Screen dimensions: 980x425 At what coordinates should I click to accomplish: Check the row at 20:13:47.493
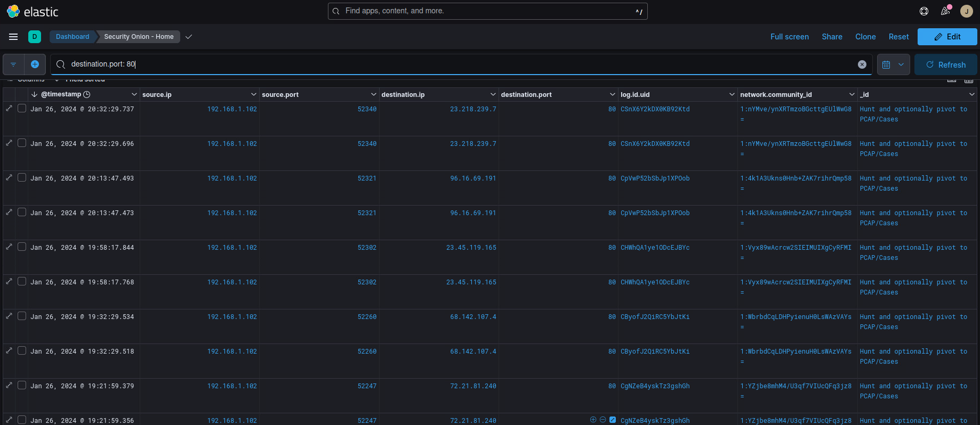pyautogui.click(x=22, y=177)
